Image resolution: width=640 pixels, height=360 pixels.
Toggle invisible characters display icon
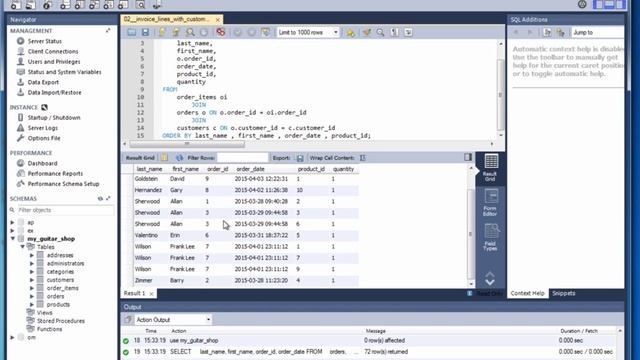pos(394,32)
